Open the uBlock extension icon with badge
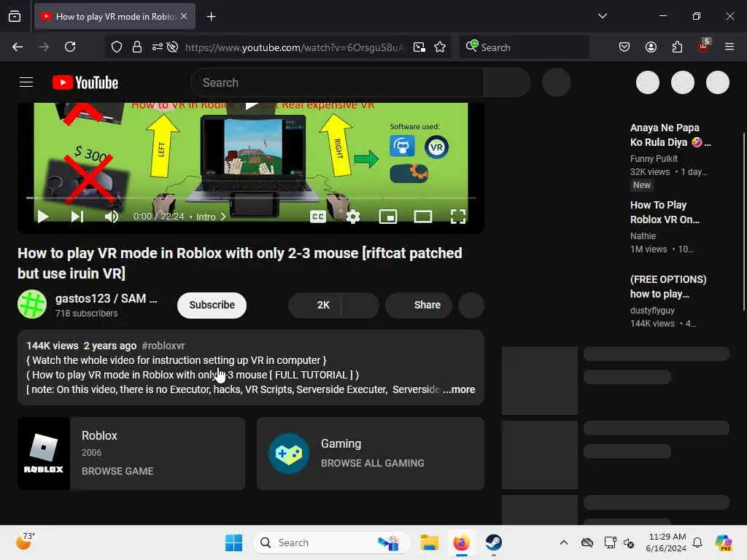The height and width of the screenshot is (560, 747). point(703,46)
